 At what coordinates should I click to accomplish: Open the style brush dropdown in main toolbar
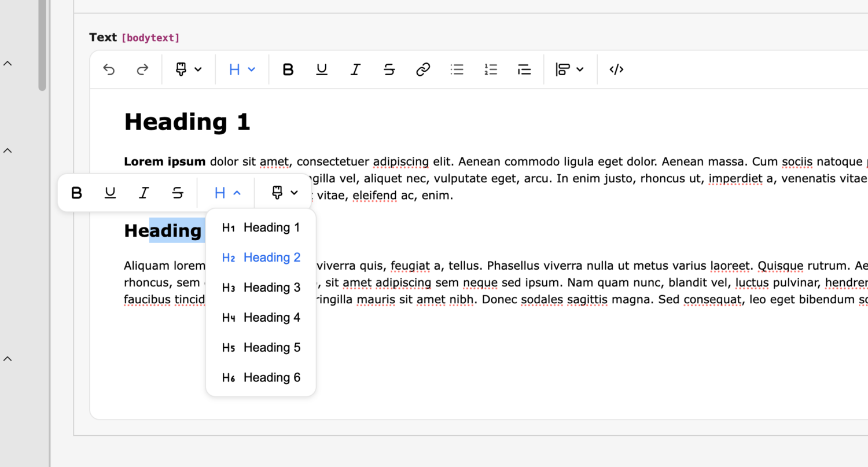coord(189,69)
